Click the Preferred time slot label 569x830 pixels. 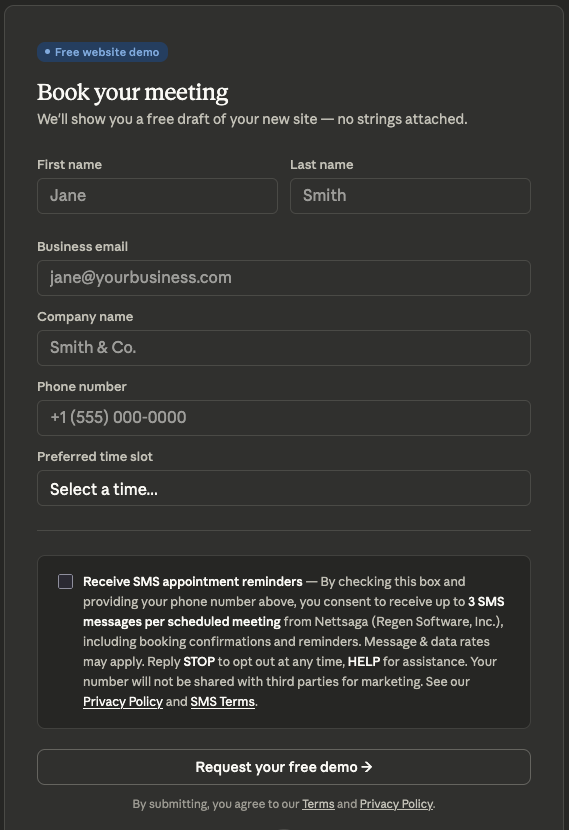[95, 456]
